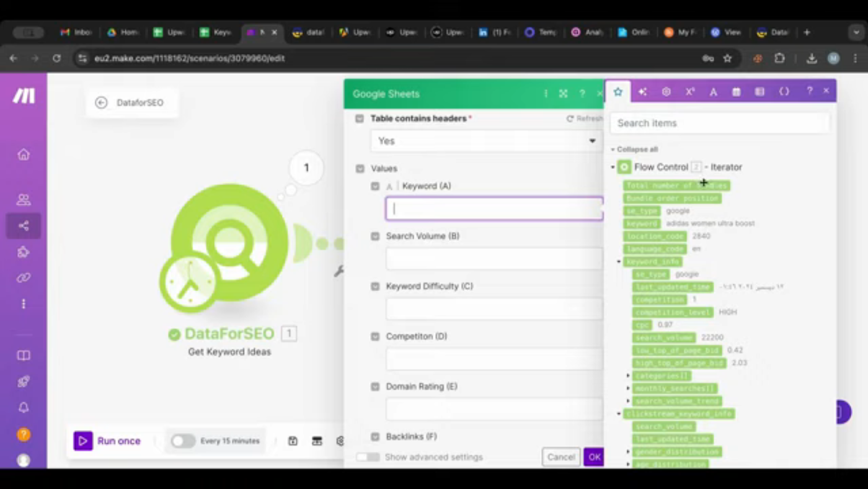This screenshot has width=868, height=489.
Task: Open the Notifications bell icon in sidebar
Action: [x=24, y=408]
